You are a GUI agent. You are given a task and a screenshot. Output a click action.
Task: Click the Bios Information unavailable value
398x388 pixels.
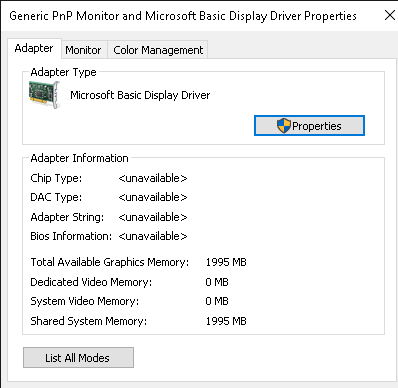(153, 236)
